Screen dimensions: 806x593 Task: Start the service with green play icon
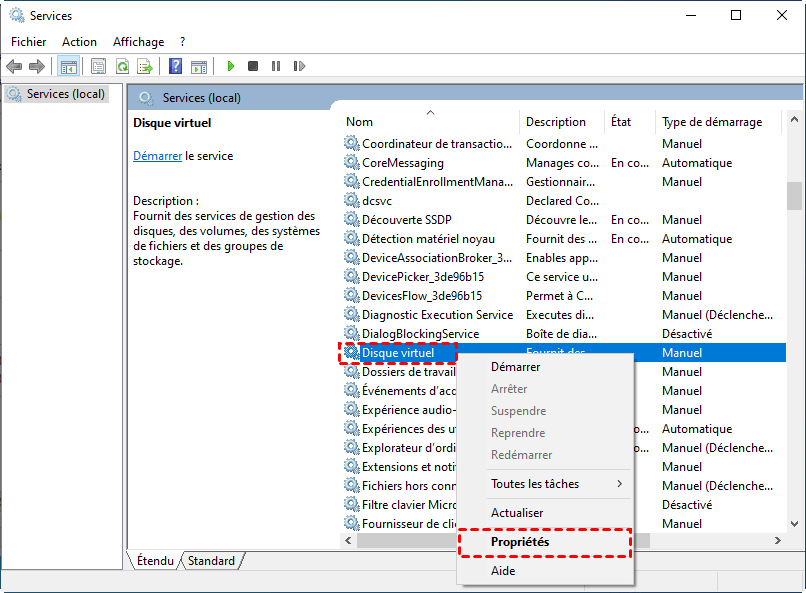coord(231,66)
